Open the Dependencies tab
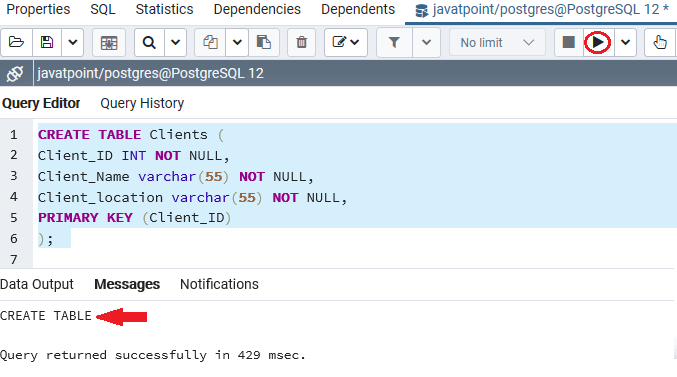Image resolution: width=677 pixels, height=377 pixels. point(257,9)
